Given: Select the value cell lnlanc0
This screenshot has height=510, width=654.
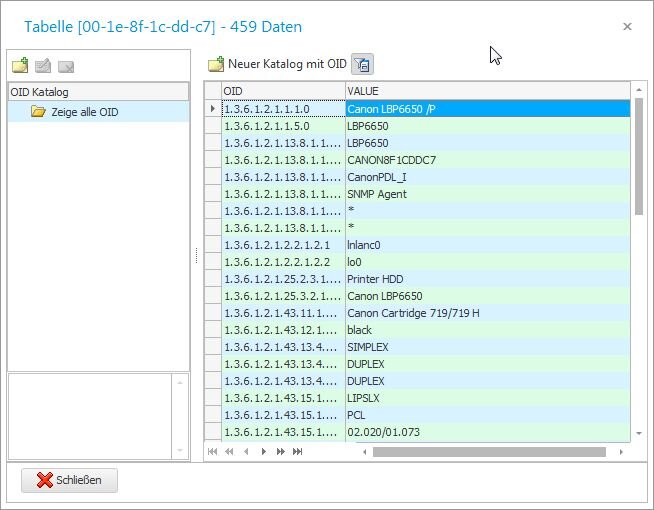Looking at the screenshot, I should coord(488,245).
